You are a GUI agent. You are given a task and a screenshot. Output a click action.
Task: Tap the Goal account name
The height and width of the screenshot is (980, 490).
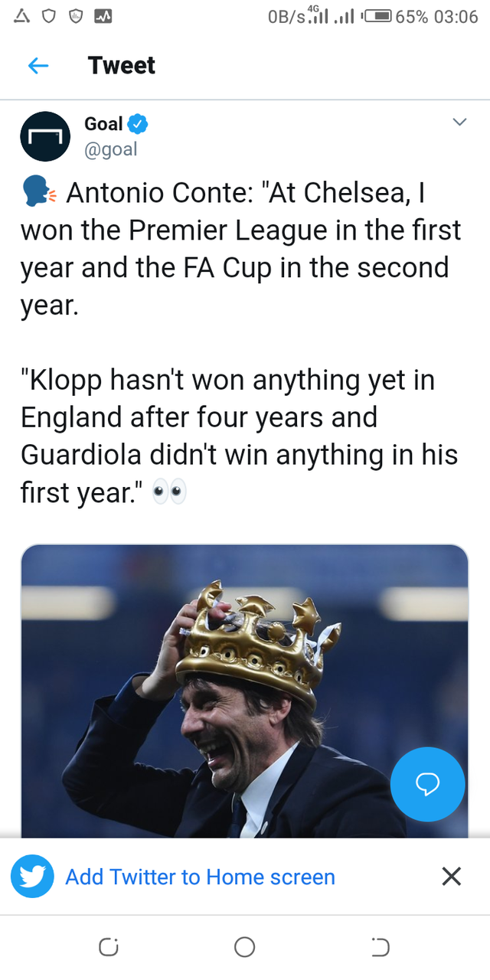103,123
